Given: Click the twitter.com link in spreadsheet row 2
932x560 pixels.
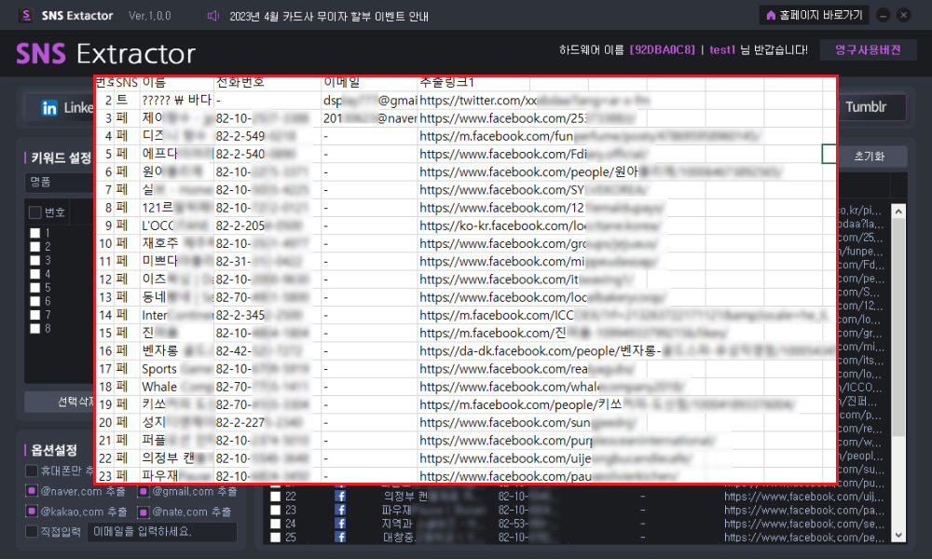Looking at the screenshot, I should click(535, 101).
